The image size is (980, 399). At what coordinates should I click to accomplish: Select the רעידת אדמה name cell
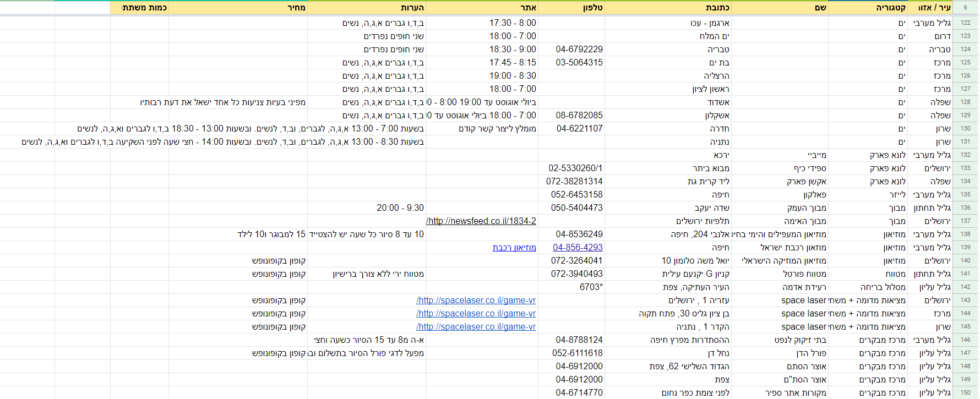click(x=804, y=287)
